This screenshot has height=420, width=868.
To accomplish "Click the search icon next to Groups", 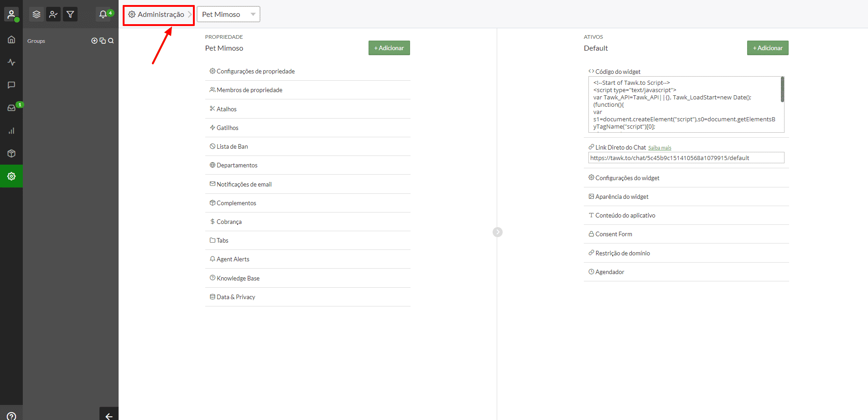I will coord(111,41).
